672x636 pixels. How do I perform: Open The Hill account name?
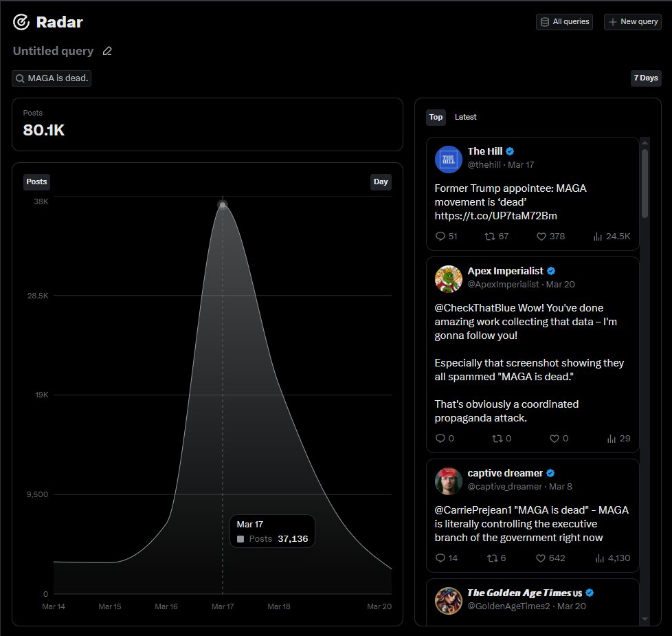[484, 151]
